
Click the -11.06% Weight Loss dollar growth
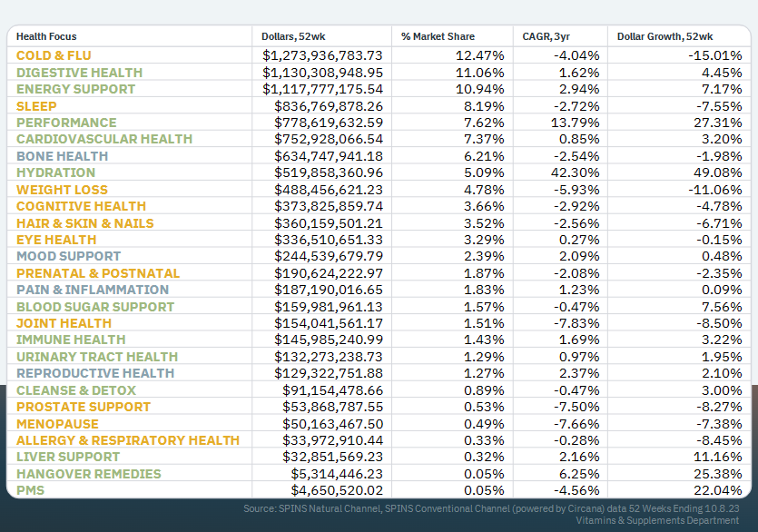point(715,190)
